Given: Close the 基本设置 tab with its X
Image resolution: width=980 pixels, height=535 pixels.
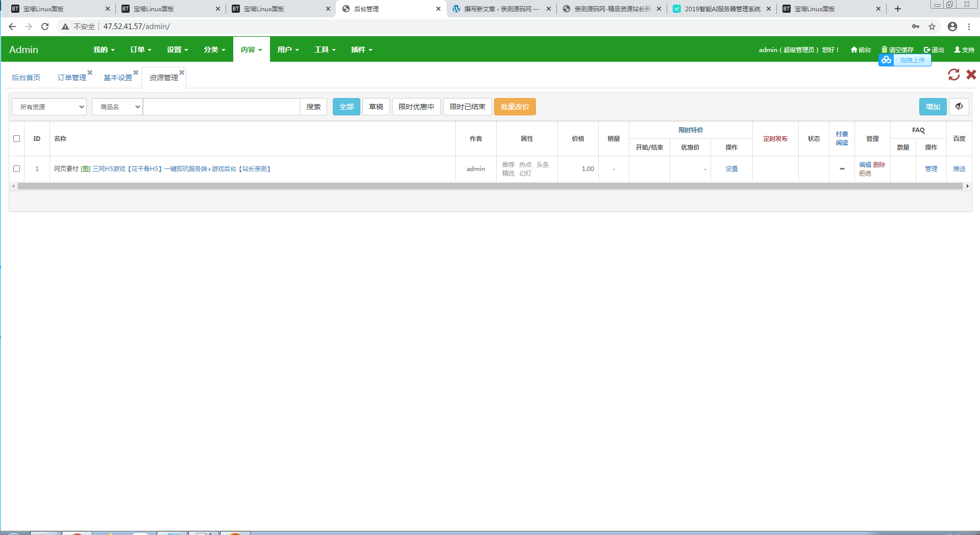Looking at the screenshot, I should click(136, 72).
